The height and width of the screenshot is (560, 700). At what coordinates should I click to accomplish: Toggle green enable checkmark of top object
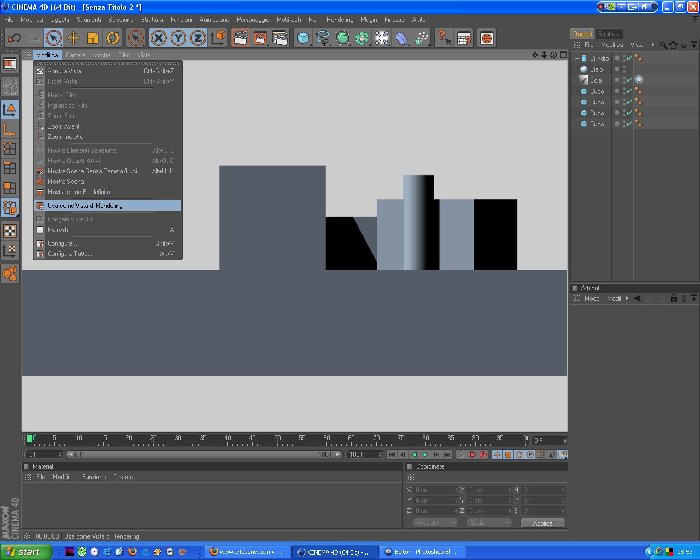[x=629, y=58]
